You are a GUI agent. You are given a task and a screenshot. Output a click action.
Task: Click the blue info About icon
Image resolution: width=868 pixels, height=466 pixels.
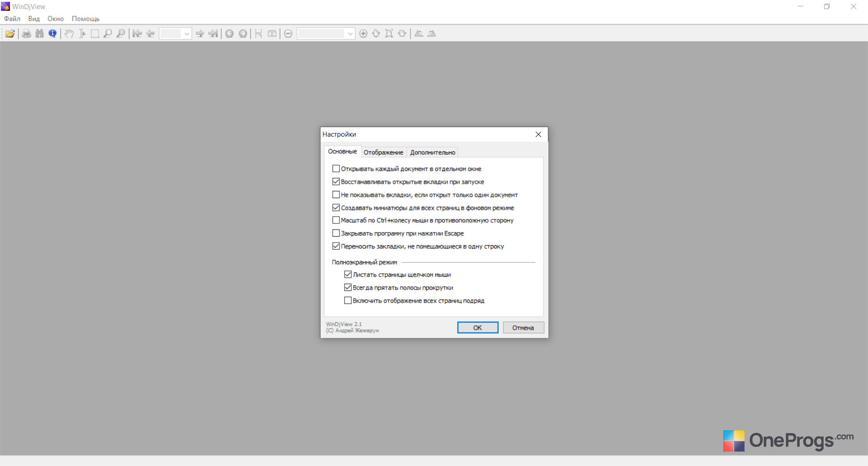52,33
